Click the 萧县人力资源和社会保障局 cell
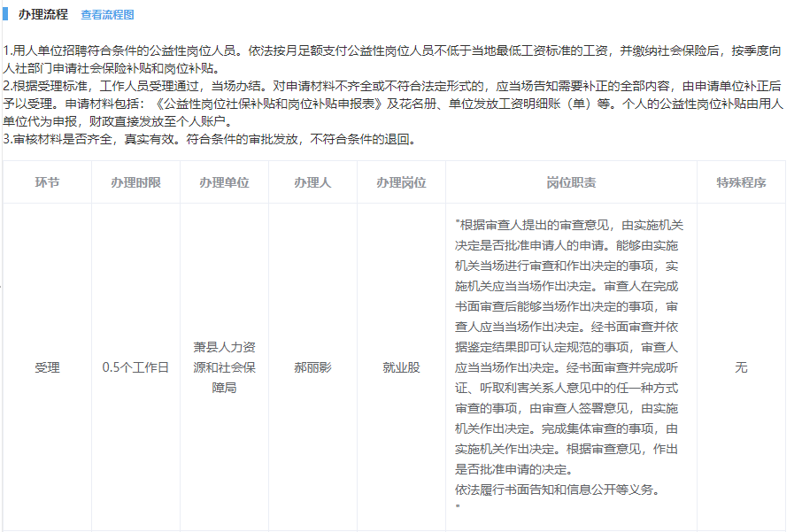The height and width of the screenshot is (532, 802). coord(224,367)
